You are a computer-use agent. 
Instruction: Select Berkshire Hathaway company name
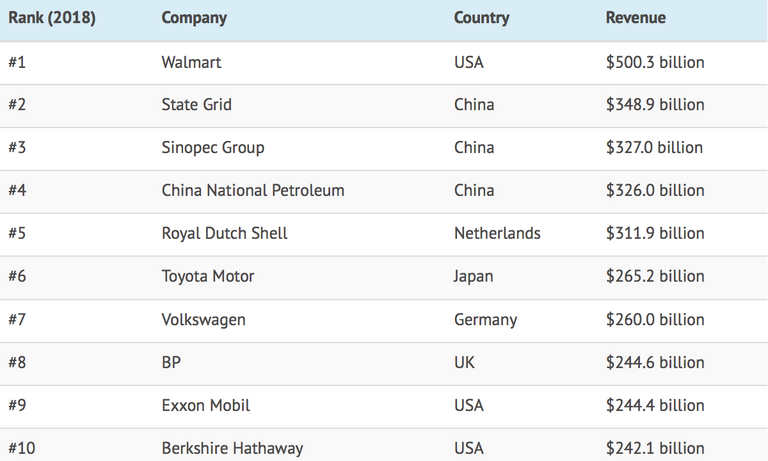232,448
